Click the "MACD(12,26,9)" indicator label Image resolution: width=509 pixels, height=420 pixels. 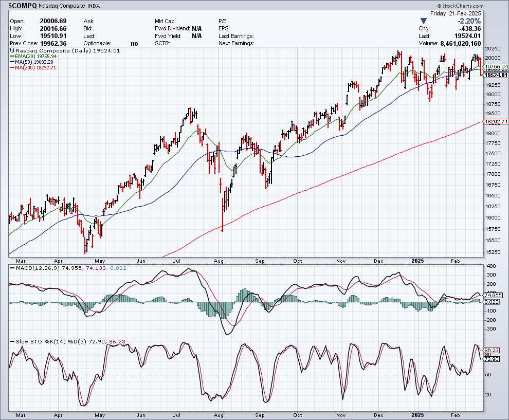pos(38,268)
